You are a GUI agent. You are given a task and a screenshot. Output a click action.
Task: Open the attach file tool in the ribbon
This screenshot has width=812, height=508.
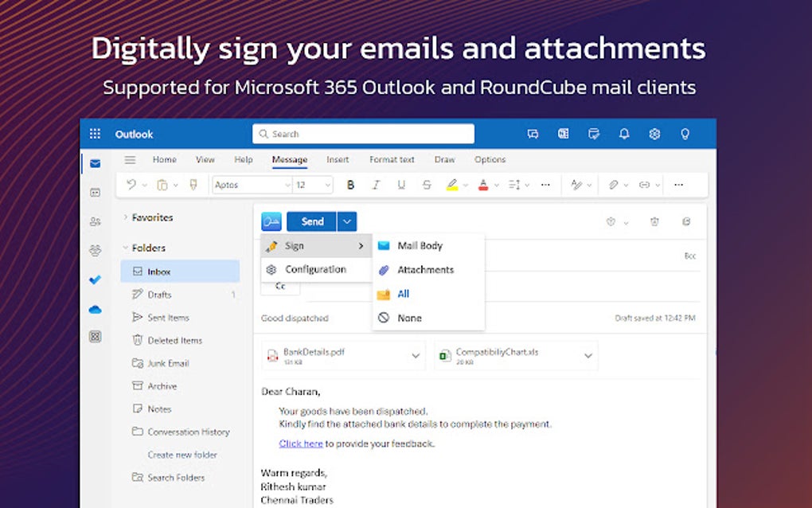tap(615, 184)
